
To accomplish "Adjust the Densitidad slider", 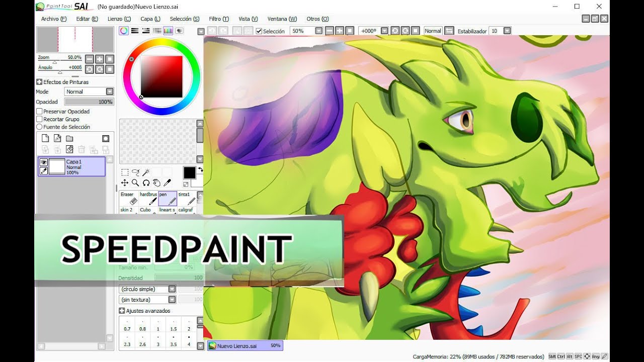I will pyautogui.click(x=179, y=278).
